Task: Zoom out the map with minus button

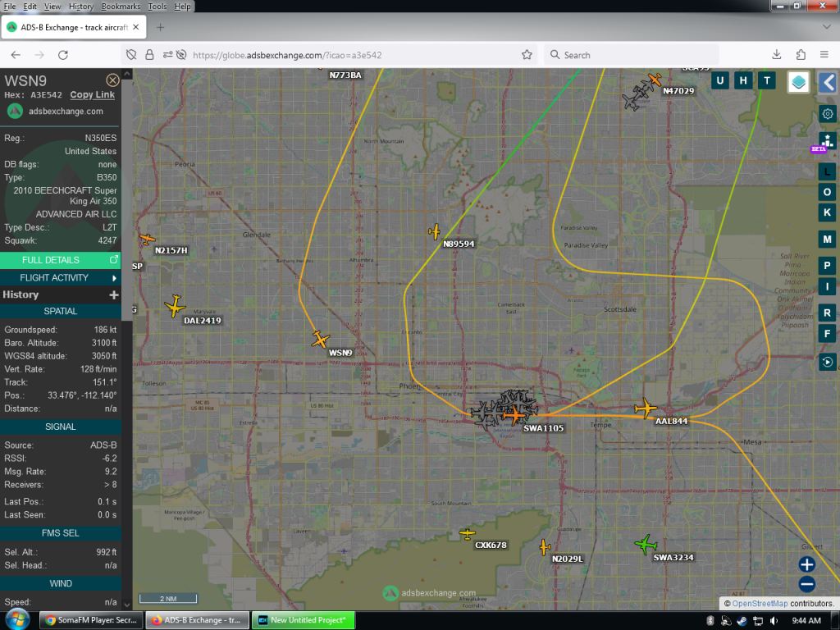Action: (x=807, y=584)
